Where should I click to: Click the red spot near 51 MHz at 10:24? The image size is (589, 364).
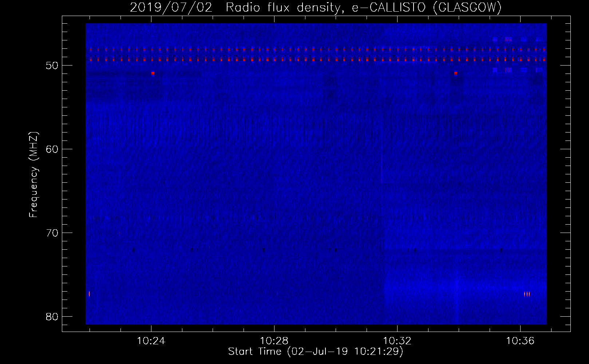(153, 73)
